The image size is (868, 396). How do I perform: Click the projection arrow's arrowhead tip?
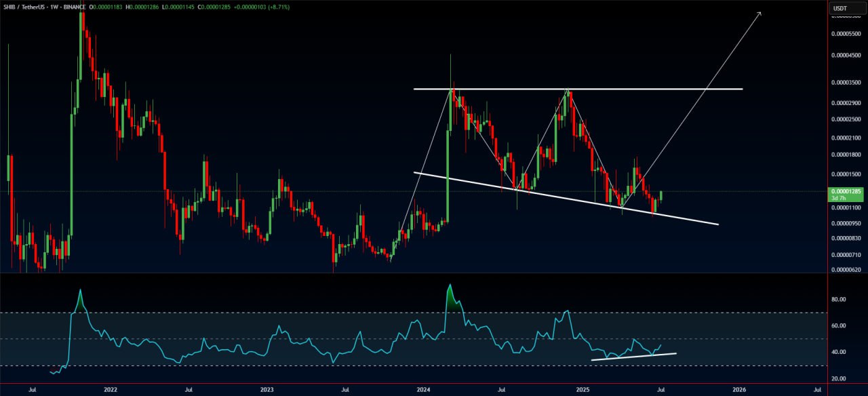click(x=761, y=13)
